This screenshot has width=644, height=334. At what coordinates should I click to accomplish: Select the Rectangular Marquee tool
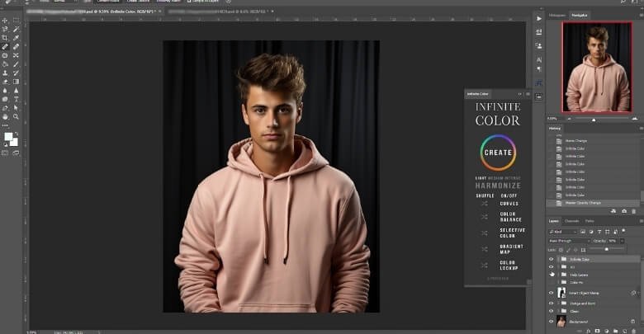coord(16,20)
